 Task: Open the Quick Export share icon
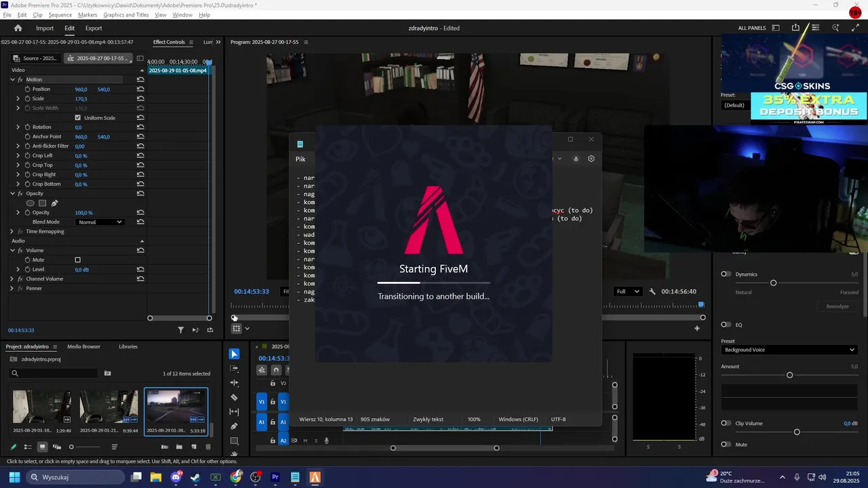point(795,28)
